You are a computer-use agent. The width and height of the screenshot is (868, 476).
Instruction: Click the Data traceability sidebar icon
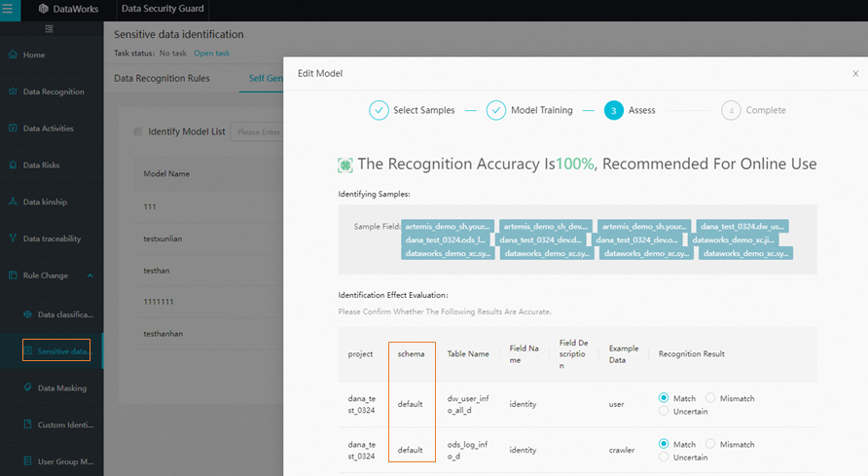coord(13,238)
